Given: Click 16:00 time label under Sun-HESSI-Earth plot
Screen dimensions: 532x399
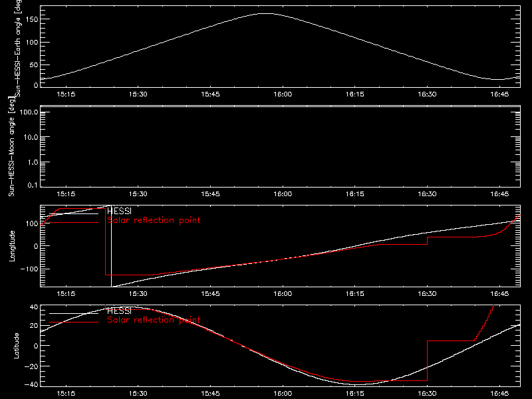Looking at the screenshot, I should click(x=283, y=94).
